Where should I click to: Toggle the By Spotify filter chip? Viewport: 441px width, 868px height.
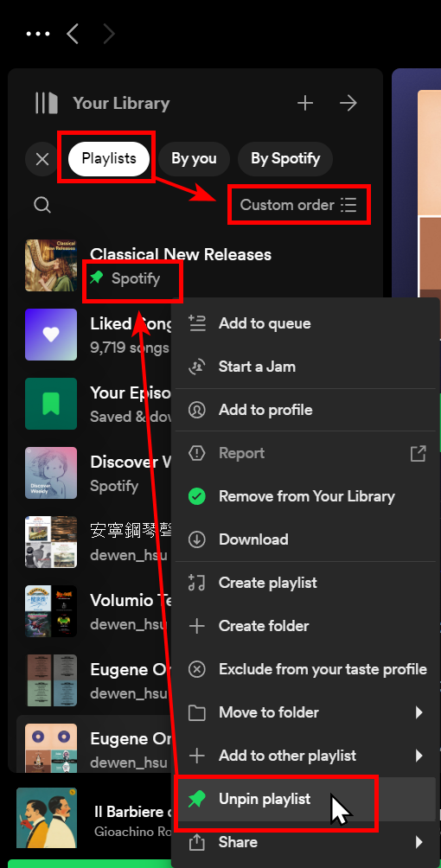click(x=285, y=159)
